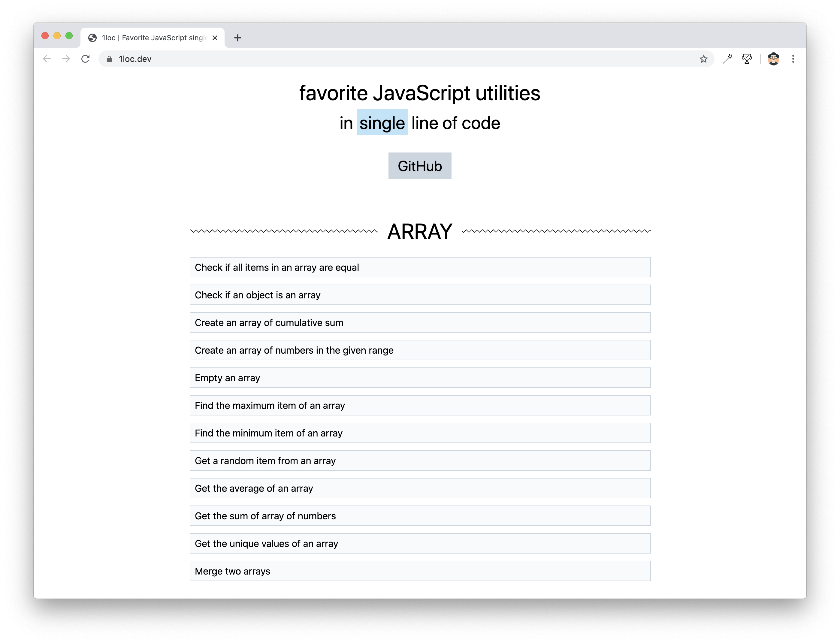Click the magic wand extension icon

(727, 59)
